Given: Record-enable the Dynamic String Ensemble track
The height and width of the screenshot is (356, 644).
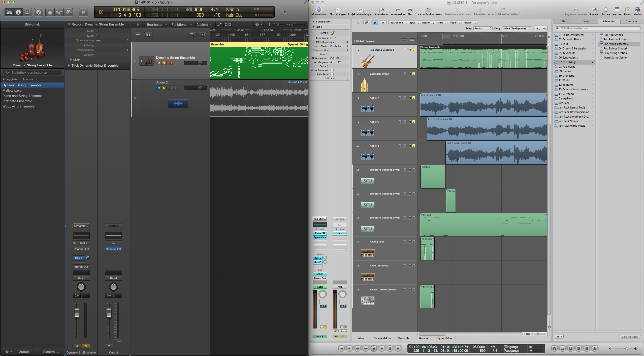Looking at the screenshot, I should [x=171, y=63].
